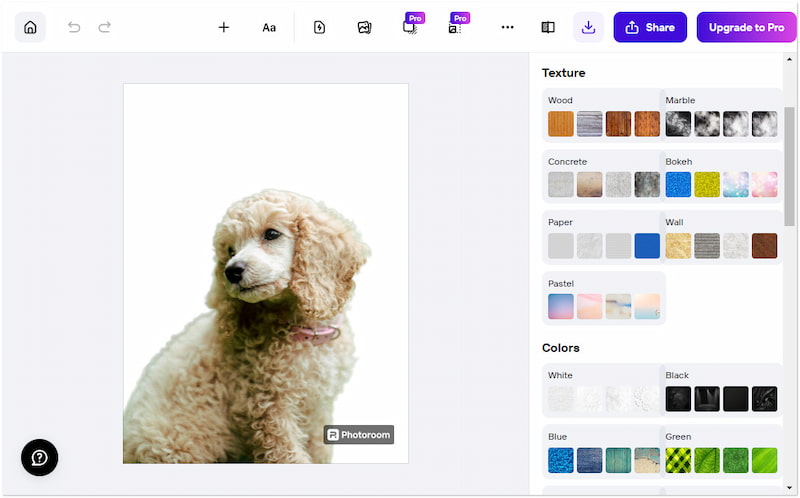Redo the last undone edit
The image size is (800, 498).
(104, 27)
